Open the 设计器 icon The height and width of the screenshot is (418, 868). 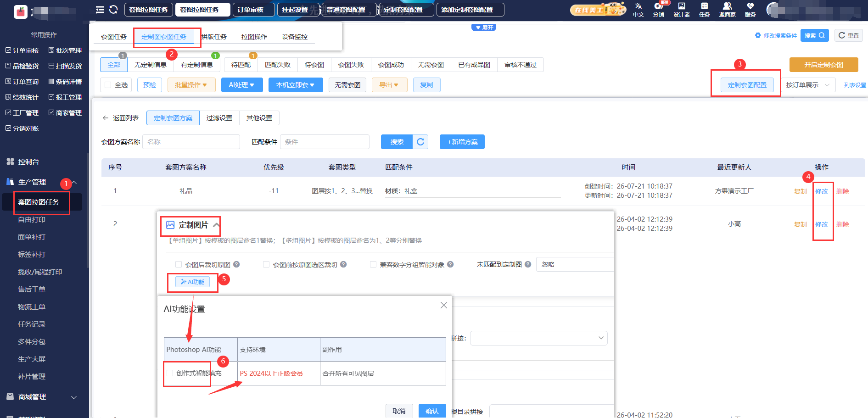(682, 10)
